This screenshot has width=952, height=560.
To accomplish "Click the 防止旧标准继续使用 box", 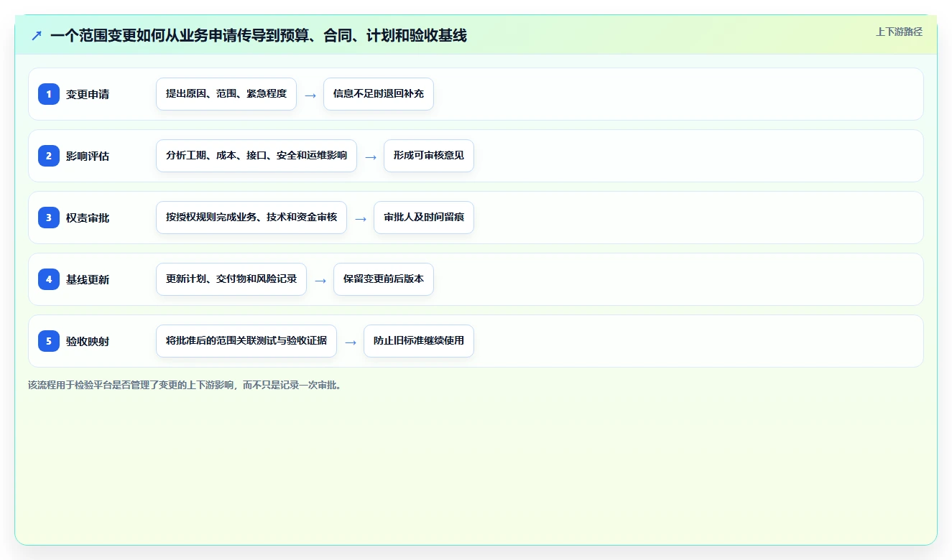I will [x=419, y=341].
